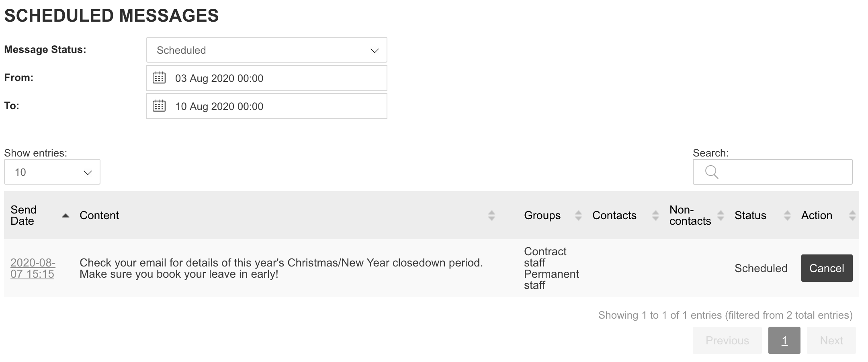868x362 pixels.
Task: Select page 1 in pagination
Action: pos(784,340)
